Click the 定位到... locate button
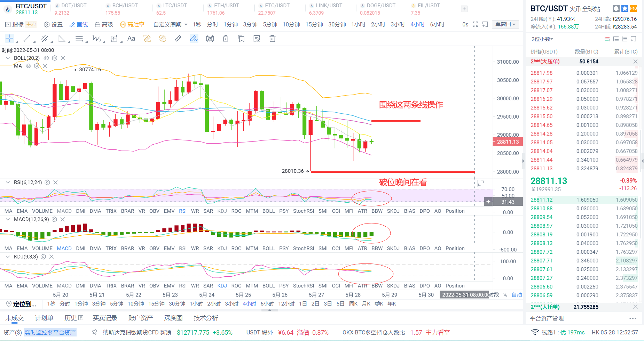Screen dimensions: 644x341 point(22,304)
